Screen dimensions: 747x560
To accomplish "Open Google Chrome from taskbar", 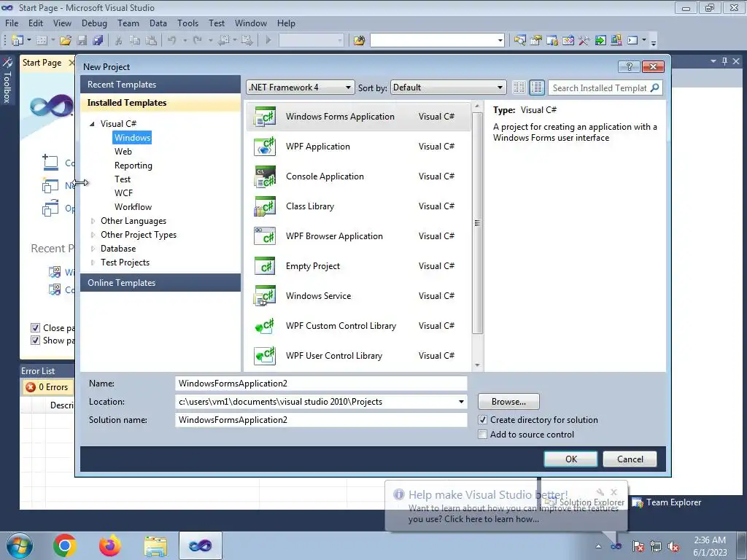I will point(65,545).
